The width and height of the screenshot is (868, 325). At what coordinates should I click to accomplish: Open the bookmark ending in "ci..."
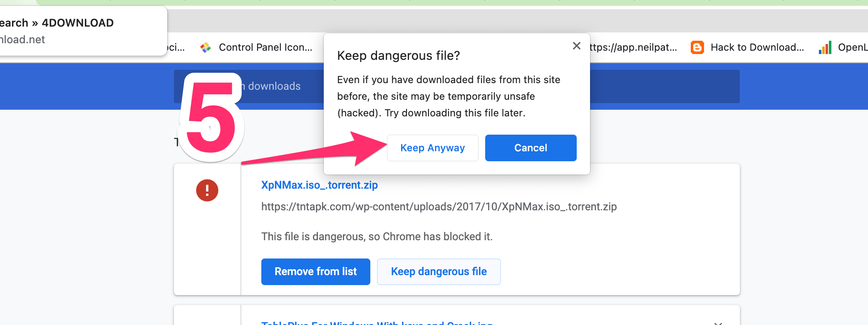[176, 47]
